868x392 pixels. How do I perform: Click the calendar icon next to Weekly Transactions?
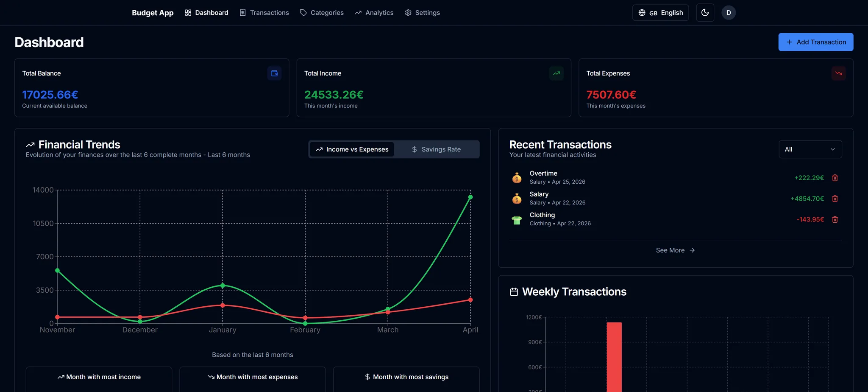click(x=514, y=292)
